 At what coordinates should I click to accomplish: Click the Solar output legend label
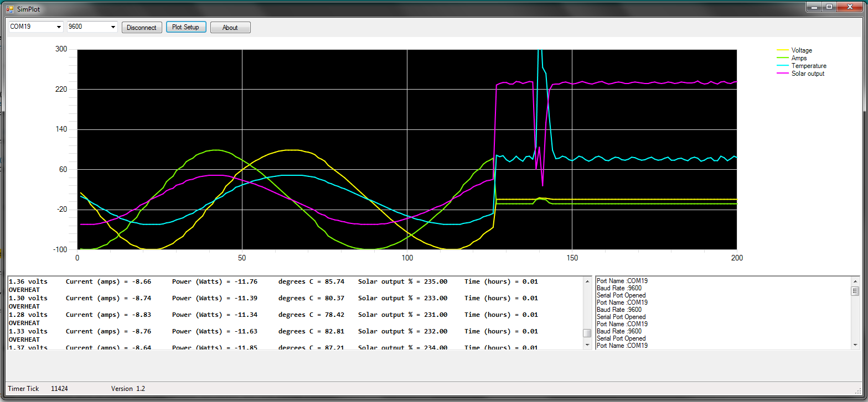pyautogui.click(x=808, y=74)
